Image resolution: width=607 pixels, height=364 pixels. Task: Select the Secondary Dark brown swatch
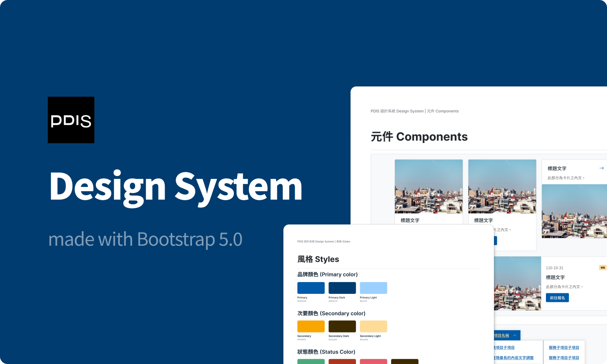(342, 326)
